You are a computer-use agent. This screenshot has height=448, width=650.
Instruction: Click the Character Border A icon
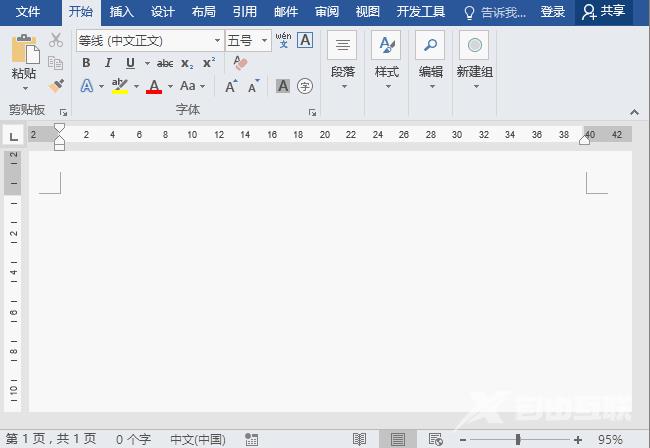[305, 40]
